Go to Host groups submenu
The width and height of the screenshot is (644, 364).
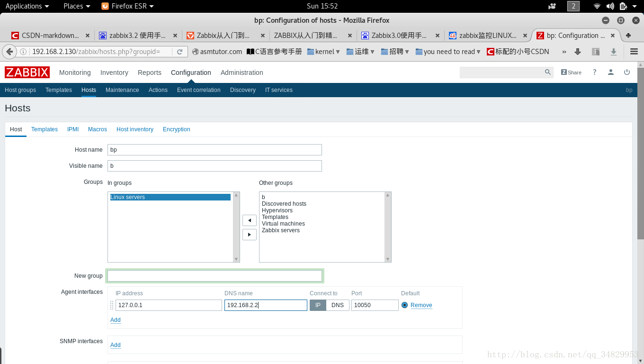pos(20,90)
